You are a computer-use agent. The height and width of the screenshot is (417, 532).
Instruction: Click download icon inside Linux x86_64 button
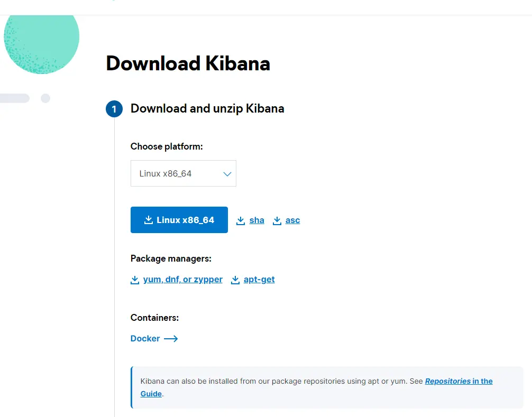pyautogui.click(x=148, y=220)
